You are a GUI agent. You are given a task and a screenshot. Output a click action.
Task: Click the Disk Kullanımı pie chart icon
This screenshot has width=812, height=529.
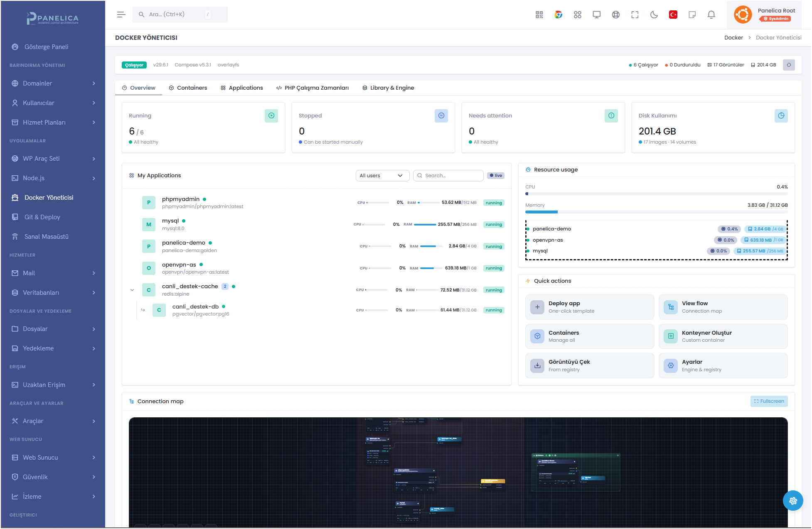pos(781,116)
